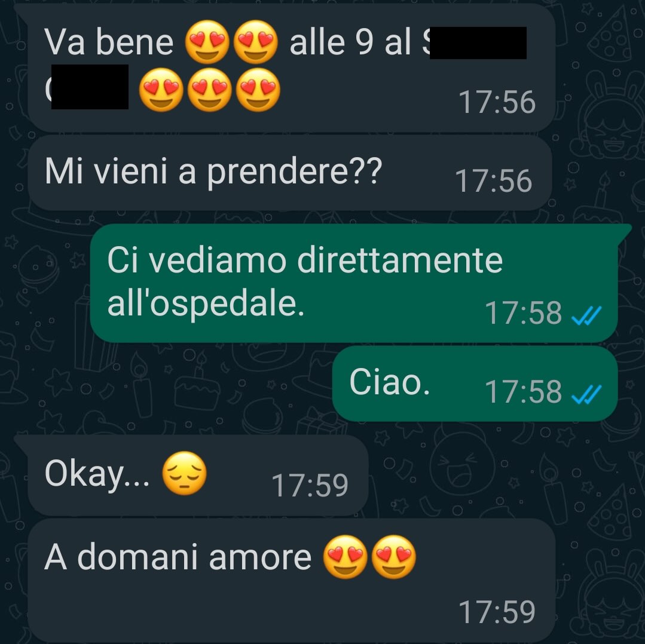Viewport: 645px width, 644px height.
Task: Tap the black redacted box on top line
Action: pyautogui.click(x=478, y=43)
